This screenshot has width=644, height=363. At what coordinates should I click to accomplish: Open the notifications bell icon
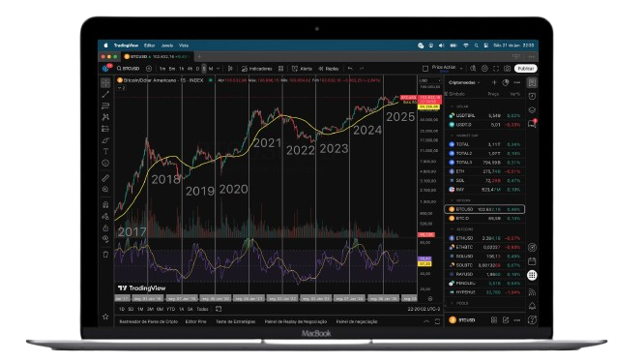(x=532, y=306)
